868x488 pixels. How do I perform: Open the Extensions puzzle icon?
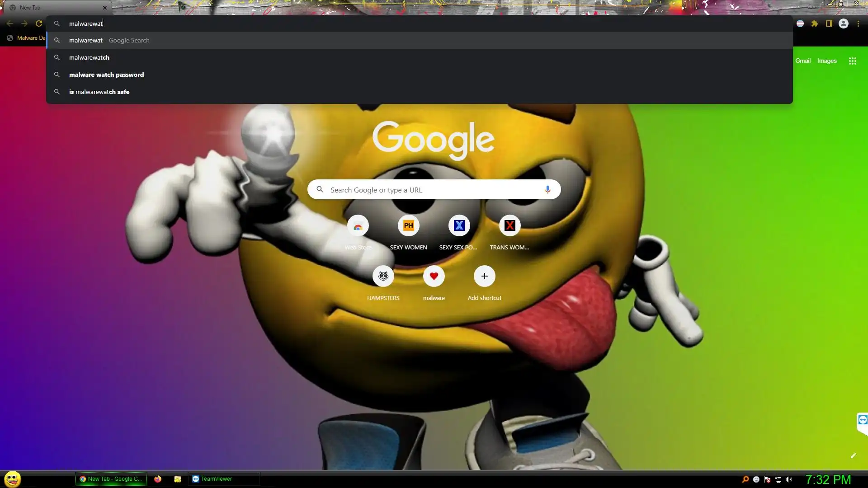click(x=815, y=23)
